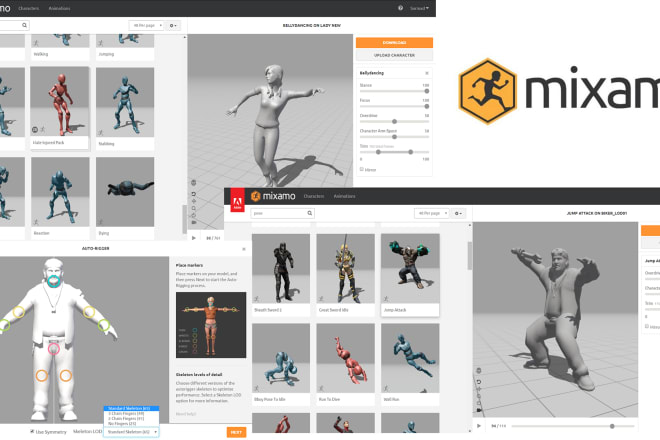Choose No Fingers skeleton option
This screenshot has width=660, height=440.
pyautogui.click(x=131, y=424)
